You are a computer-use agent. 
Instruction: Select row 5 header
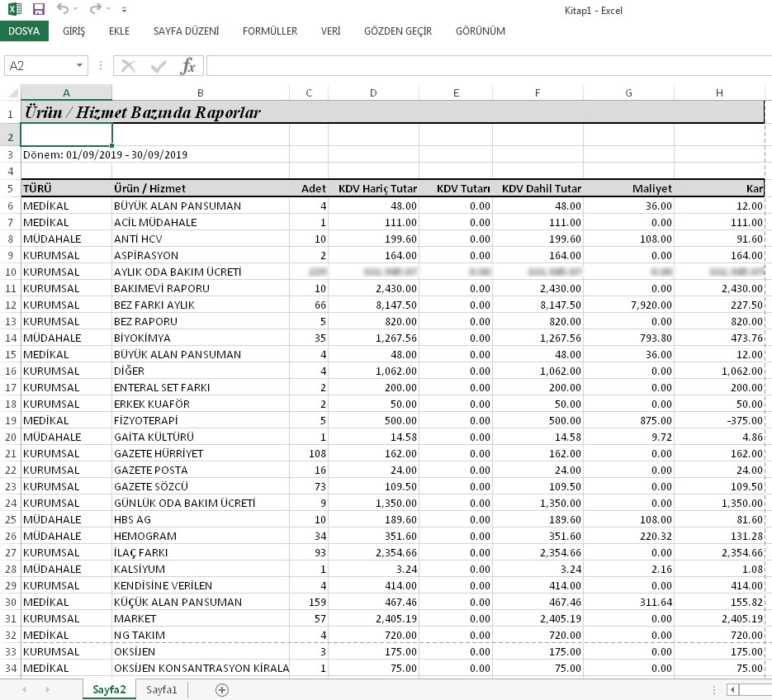pyautogui.click(x=11, y=188)
